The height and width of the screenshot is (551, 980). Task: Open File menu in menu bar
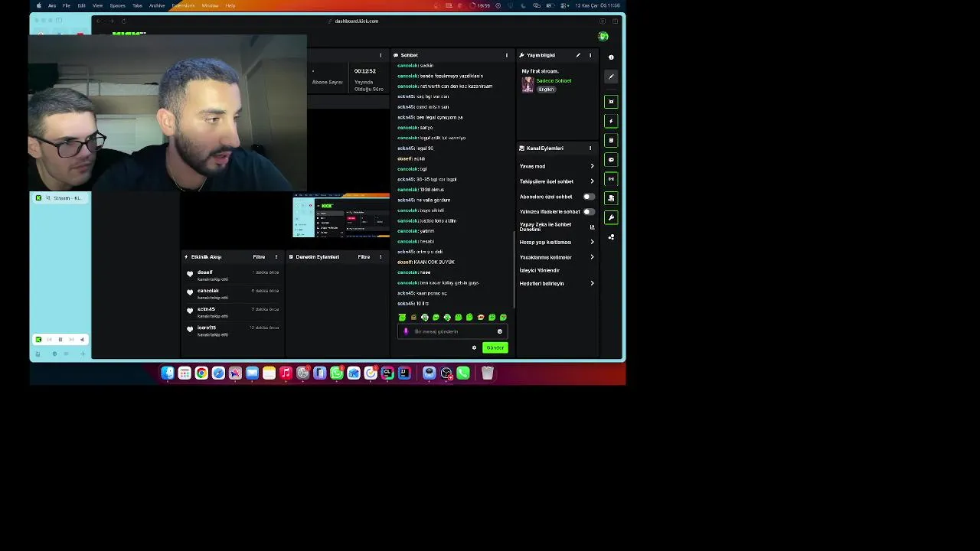[67, 5]
